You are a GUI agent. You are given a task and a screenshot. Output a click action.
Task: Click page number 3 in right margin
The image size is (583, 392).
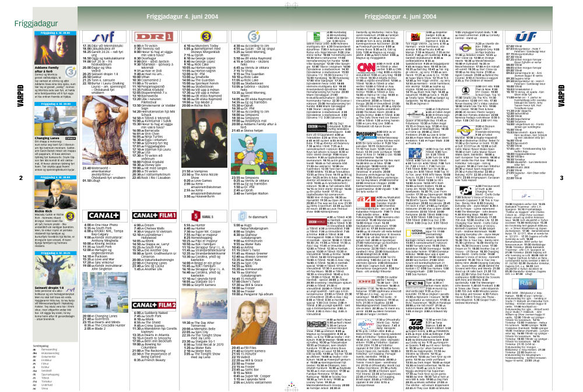click(561, 178)
